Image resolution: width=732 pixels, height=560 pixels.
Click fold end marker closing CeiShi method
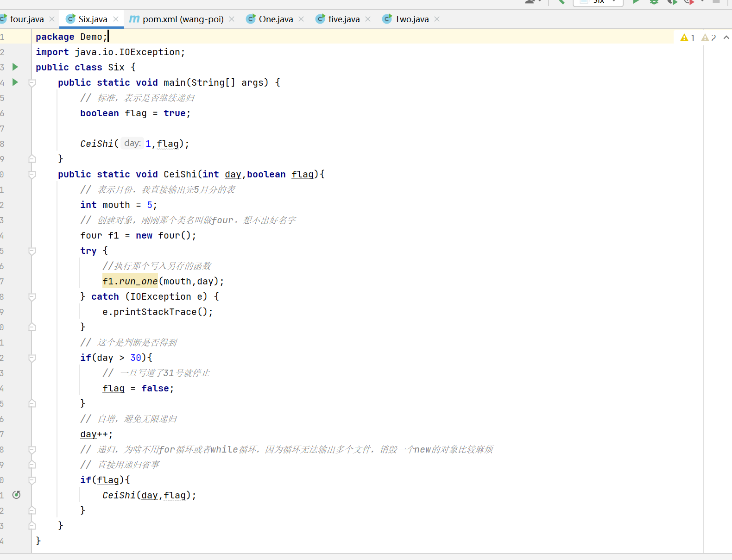point(32,526)
